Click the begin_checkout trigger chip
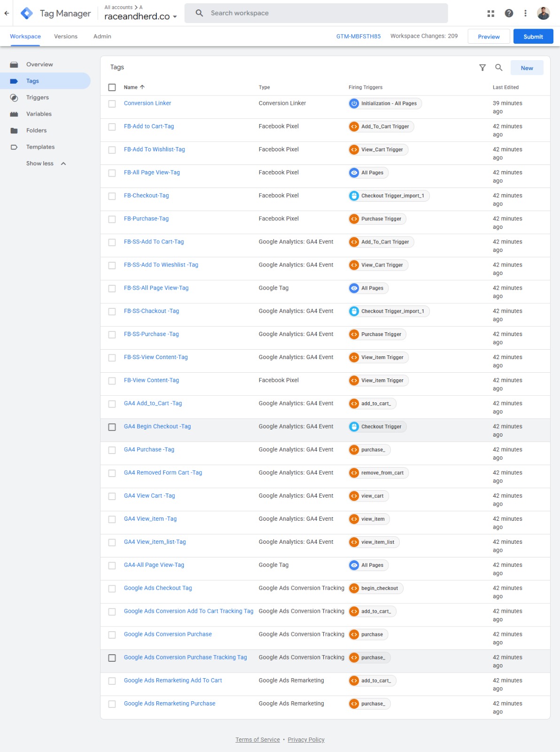Viewport: 560px width, 752px height. tap(376, 588)
